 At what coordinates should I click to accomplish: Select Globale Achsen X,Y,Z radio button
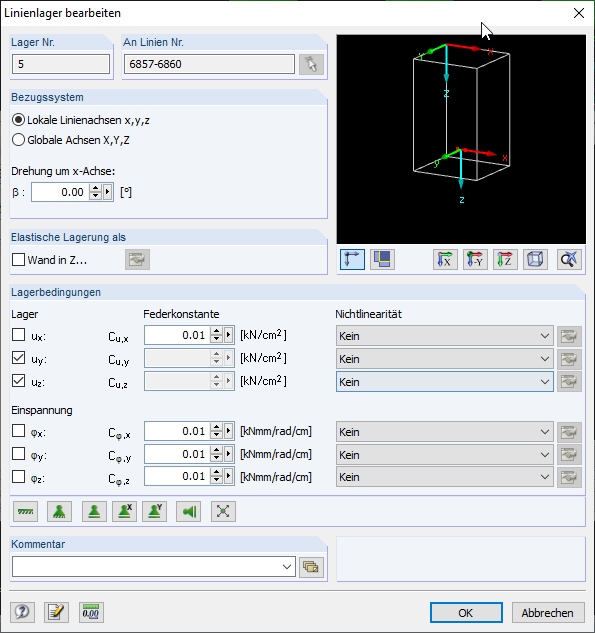click(19, 140)
